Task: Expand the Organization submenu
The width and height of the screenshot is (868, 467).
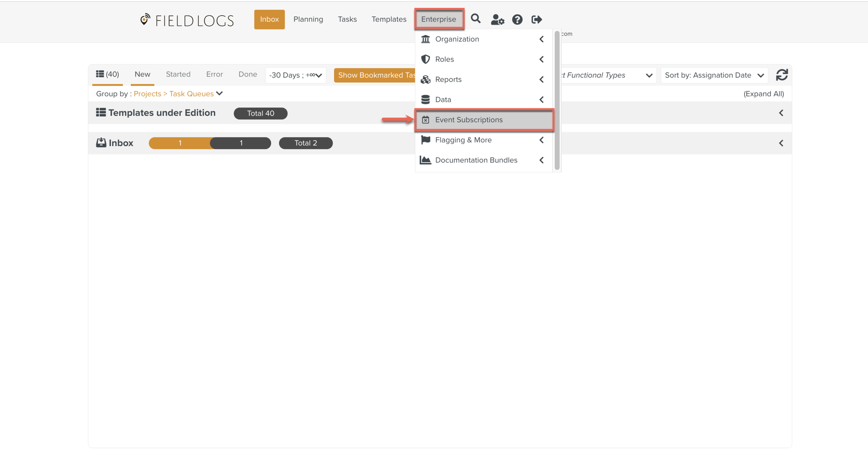Action: click(541, 39)
